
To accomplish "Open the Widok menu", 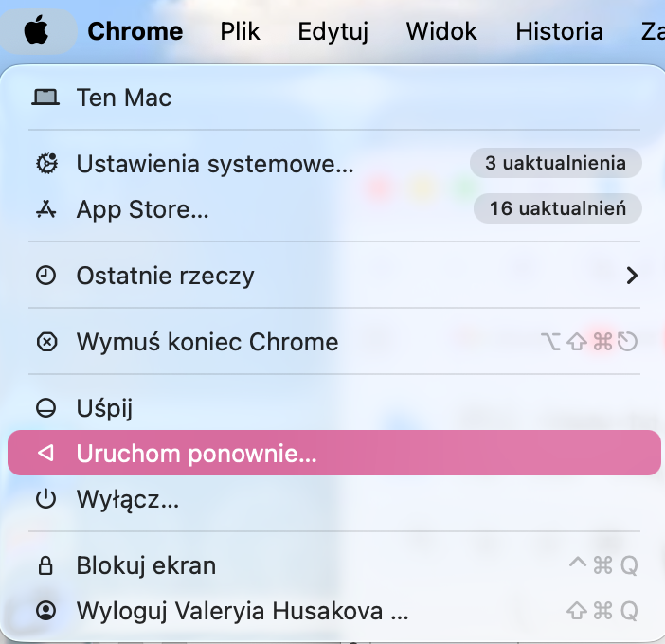I will 441,31.
